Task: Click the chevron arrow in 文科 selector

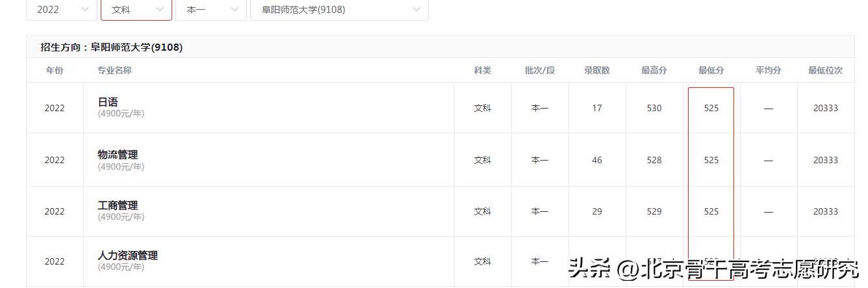Action: pos(160,10)
